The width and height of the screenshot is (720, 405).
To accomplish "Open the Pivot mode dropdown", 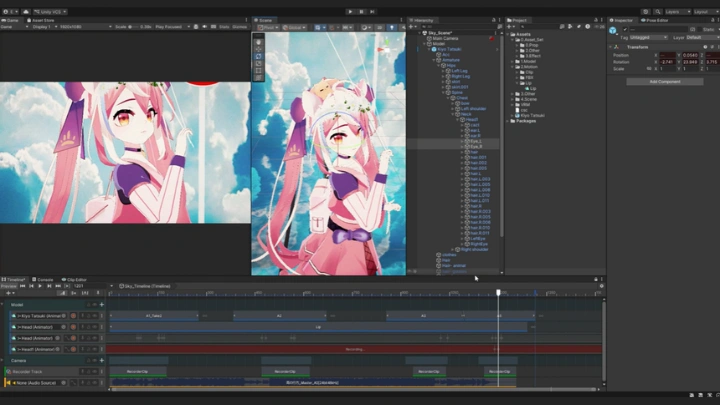I will click(x=268, y=28).
